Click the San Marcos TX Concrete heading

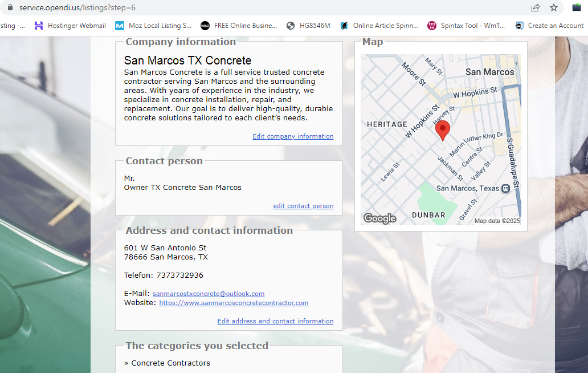click(x=187, y=60)
